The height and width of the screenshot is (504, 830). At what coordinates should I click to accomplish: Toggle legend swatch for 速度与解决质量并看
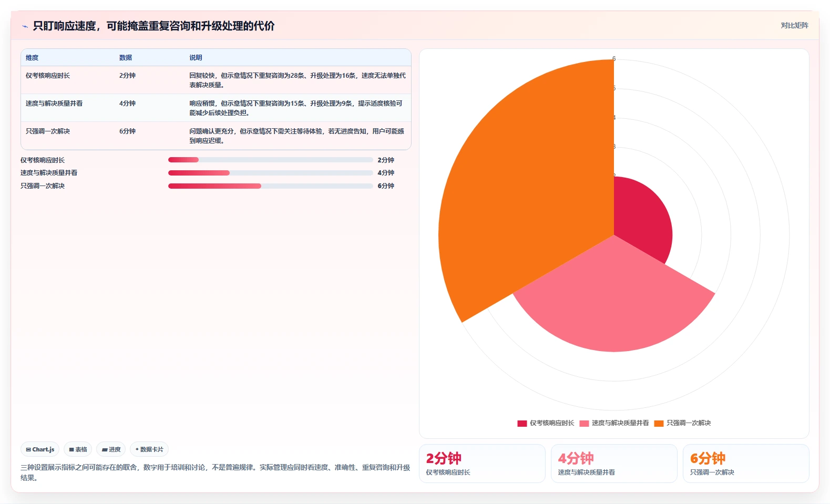point(584,424)
